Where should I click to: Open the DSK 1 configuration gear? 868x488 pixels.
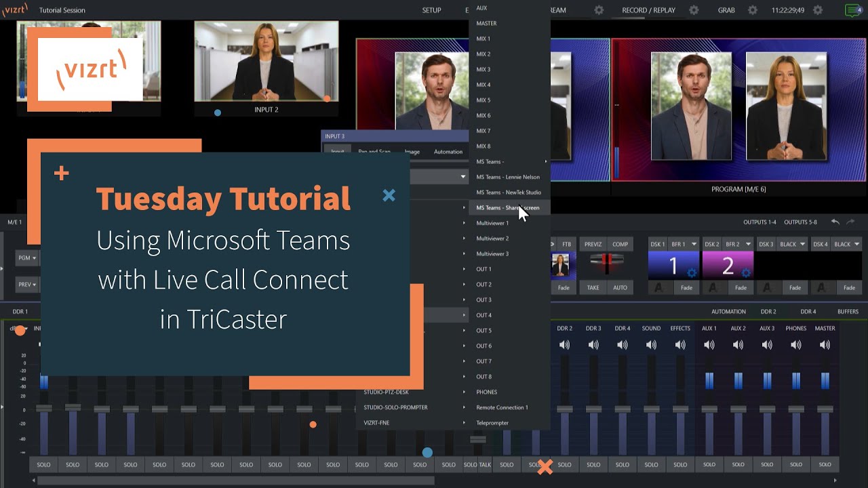click(692, 272)
